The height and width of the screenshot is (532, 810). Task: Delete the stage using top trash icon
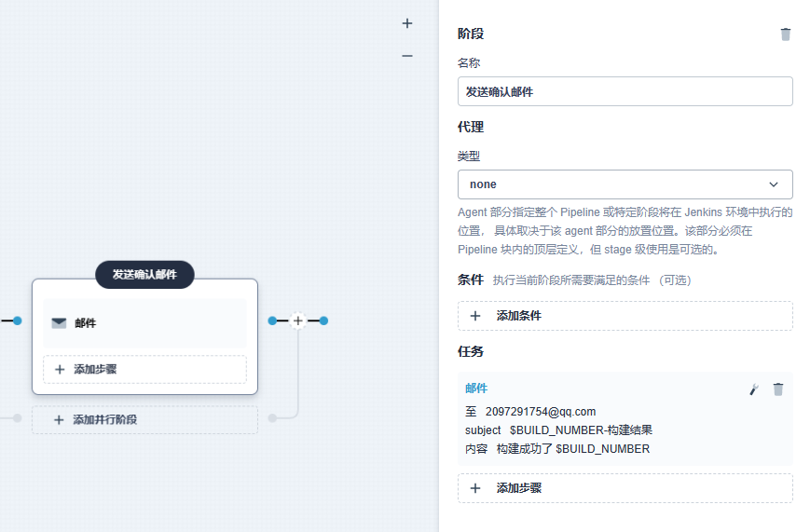pos(786,34)
